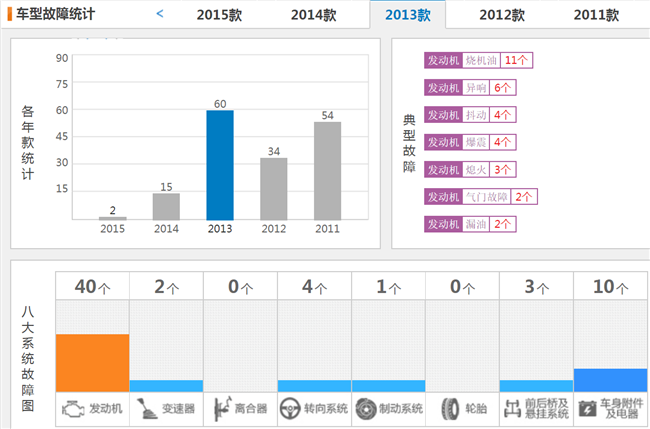Click the 轮胎 system label

pyautogui.click(x=476, y=409)
